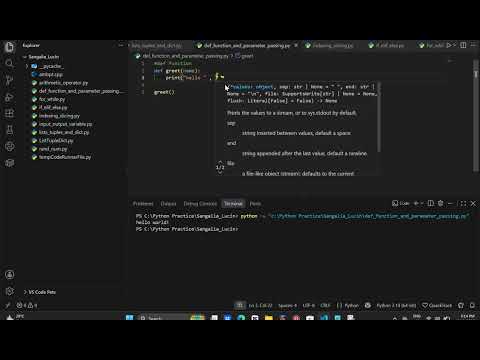Open the Source Control view
Image resolution: width=480 pixels, height=360 pixels.
coord(9,80)
